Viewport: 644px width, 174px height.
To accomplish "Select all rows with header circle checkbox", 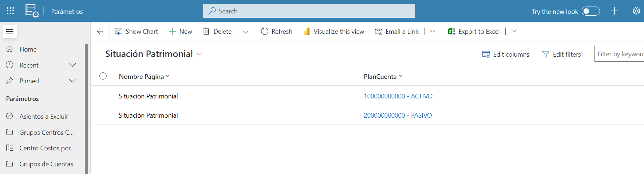I will click(x=103, y=76).
